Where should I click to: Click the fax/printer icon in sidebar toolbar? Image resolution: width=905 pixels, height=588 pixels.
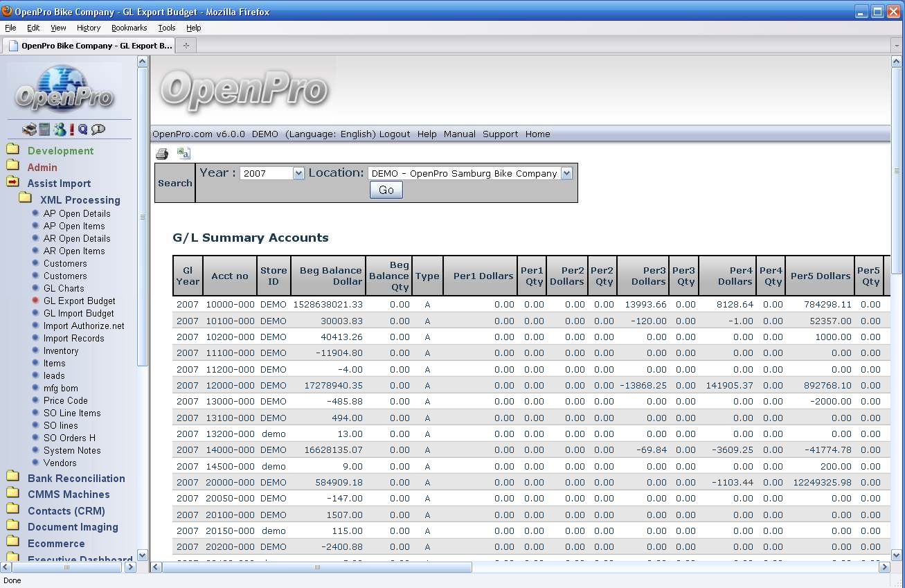point(28,130)
